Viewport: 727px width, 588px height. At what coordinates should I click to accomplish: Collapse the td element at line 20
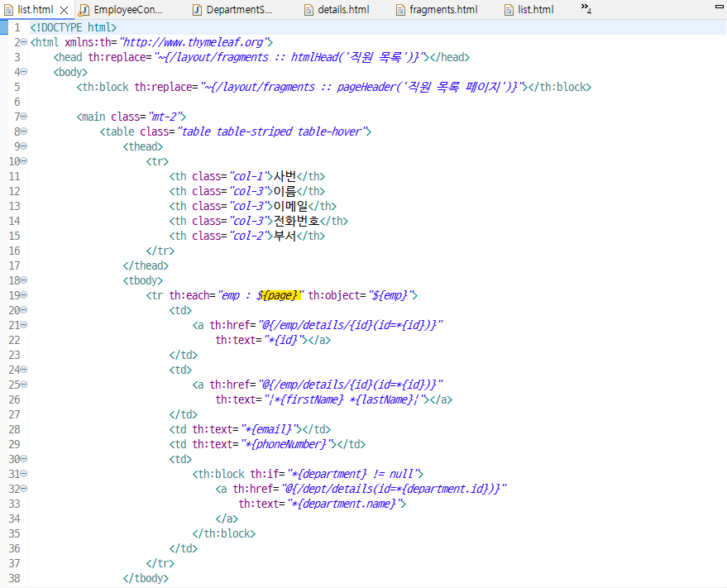[x=24, y=310]
